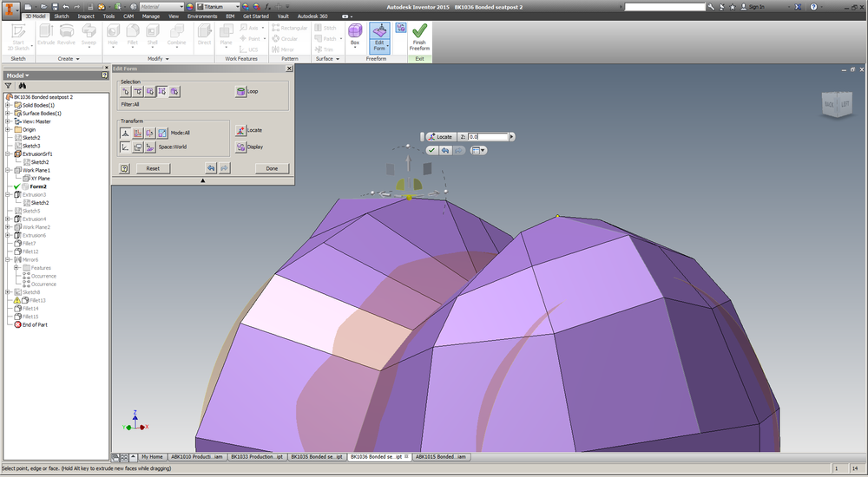Click the Z value input field
This screenshot has width=868, height=477.
coord(488,137)
